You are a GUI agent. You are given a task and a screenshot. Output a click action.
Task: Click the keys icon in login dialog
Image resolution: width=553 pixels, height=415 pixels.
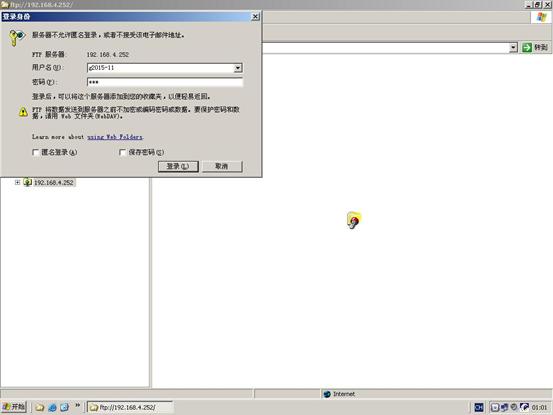(17, 38)
